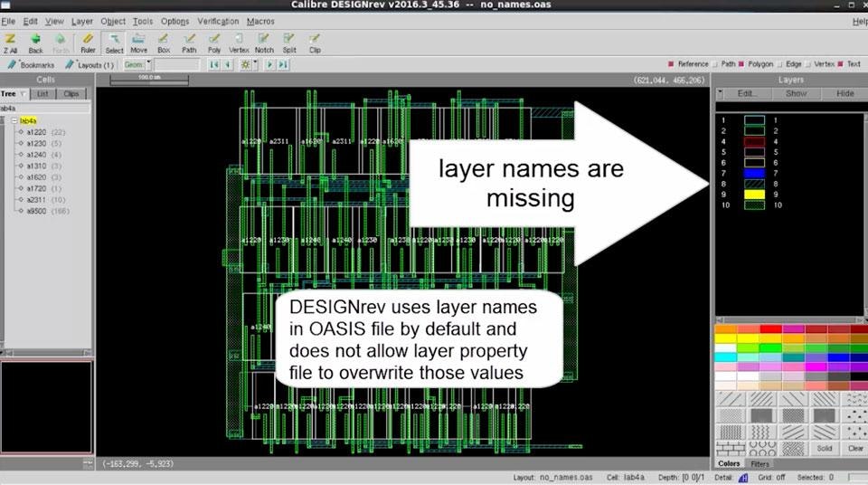
Task: Collapse the lab4a tree node
Action: pos(14,120)
